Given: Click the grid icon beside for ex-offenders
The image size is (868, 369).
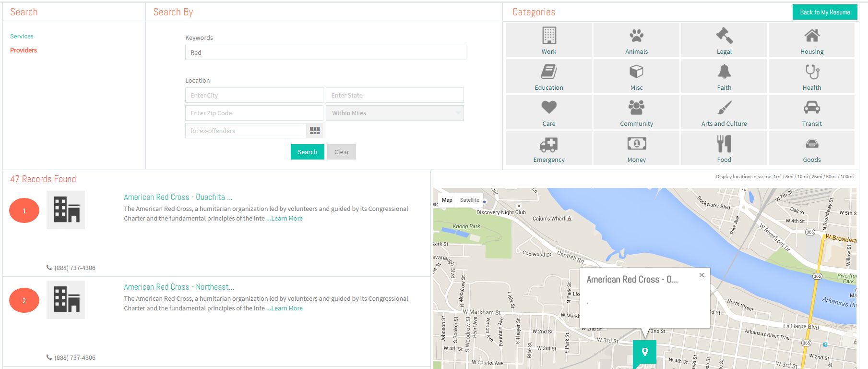Looking at the screenshot, I should (315, 131).
